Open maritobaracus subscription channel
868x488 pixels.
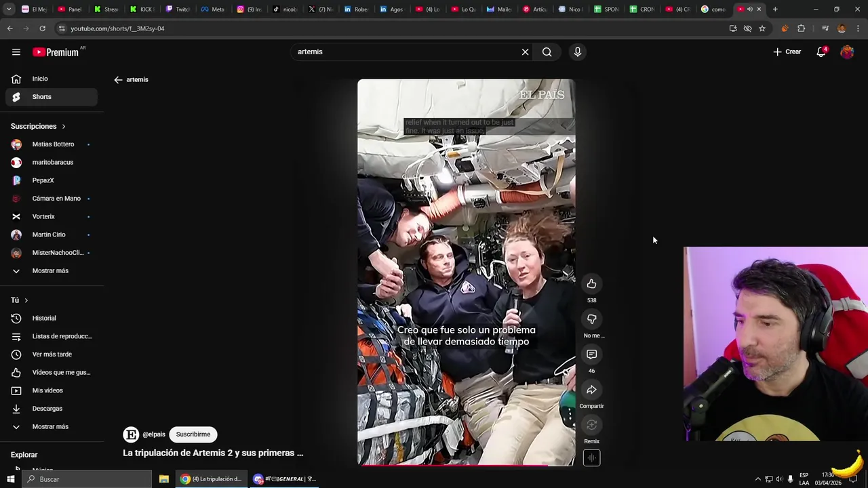pos(52,162)
